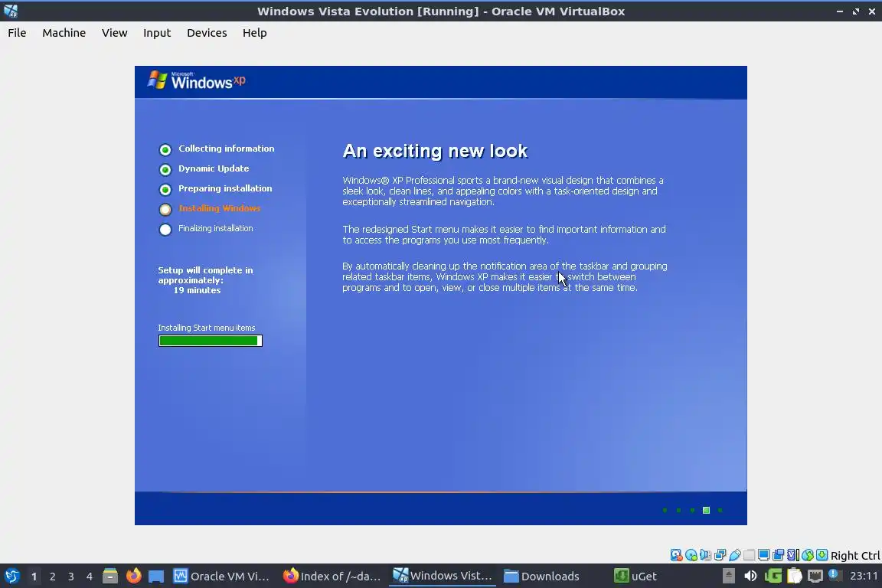This screenshot has height=588, width=882.
Task: Click the wired network tray icon
Action: (x=815, y=576)
